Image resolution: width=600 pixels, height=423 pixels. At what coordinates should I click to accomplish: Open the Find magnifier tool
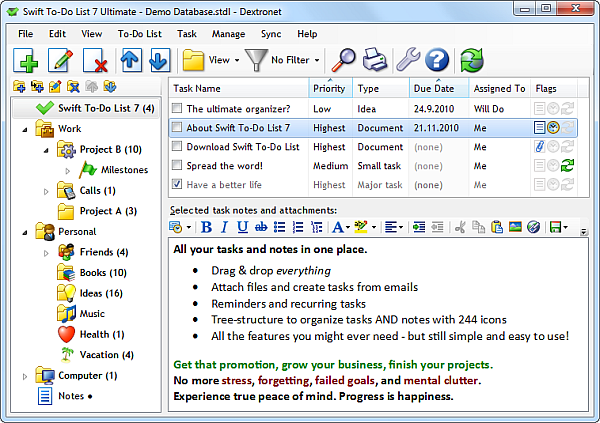(x=343, y=60)
